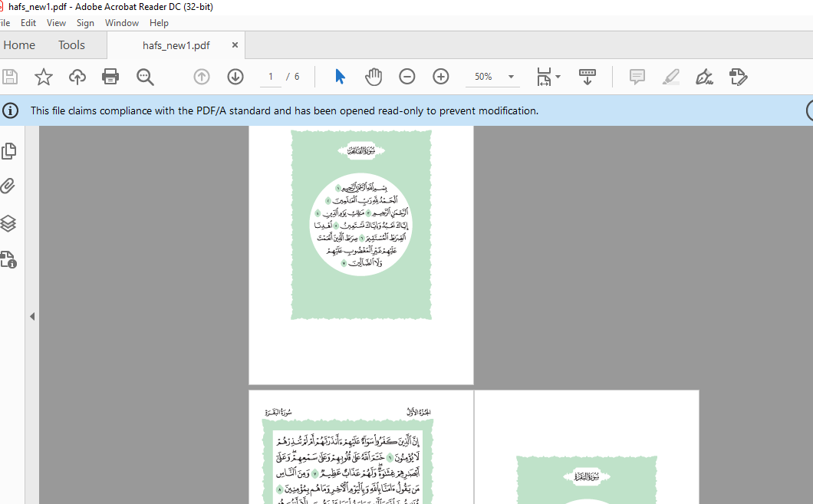The width and height of the screenshot is (813, 504).
Task: Open Layers panel icon
Action: point(8,223)
